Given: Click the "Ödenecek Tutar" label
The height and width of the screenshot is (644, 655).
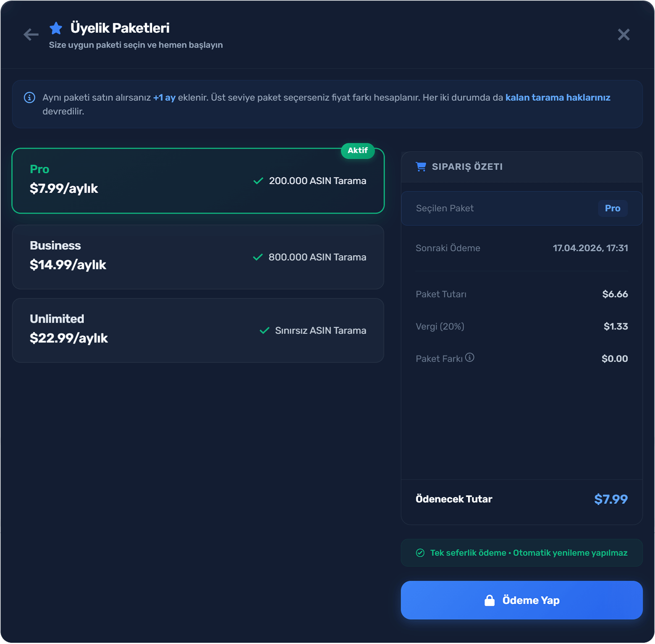Looking at the screenshot, I should [x=454, y=499].
